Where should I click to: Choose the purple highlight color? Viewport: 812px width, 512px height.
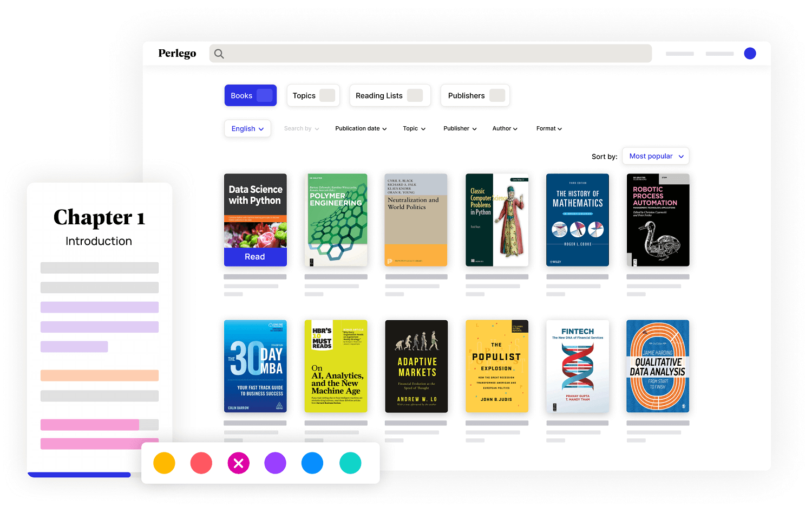(275, 463)
